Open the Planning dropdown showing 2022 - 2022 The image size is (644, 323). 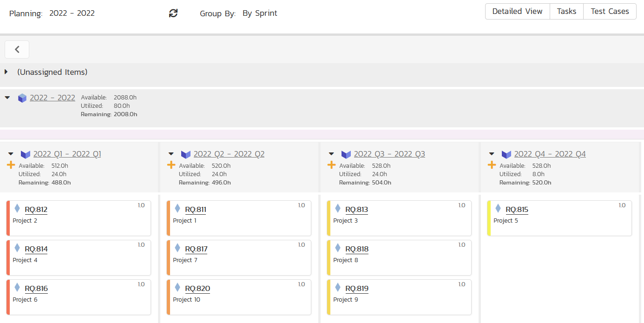[72, 13]
